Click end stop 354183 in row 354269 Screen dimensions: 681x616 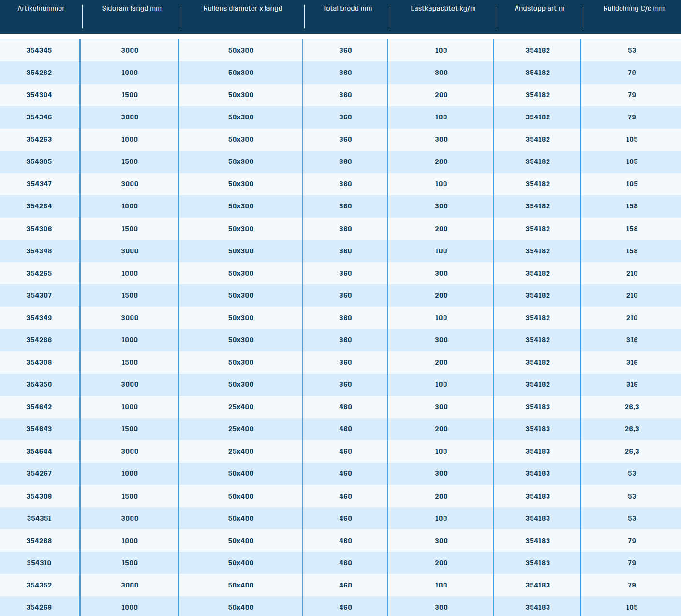click(538, 607)
